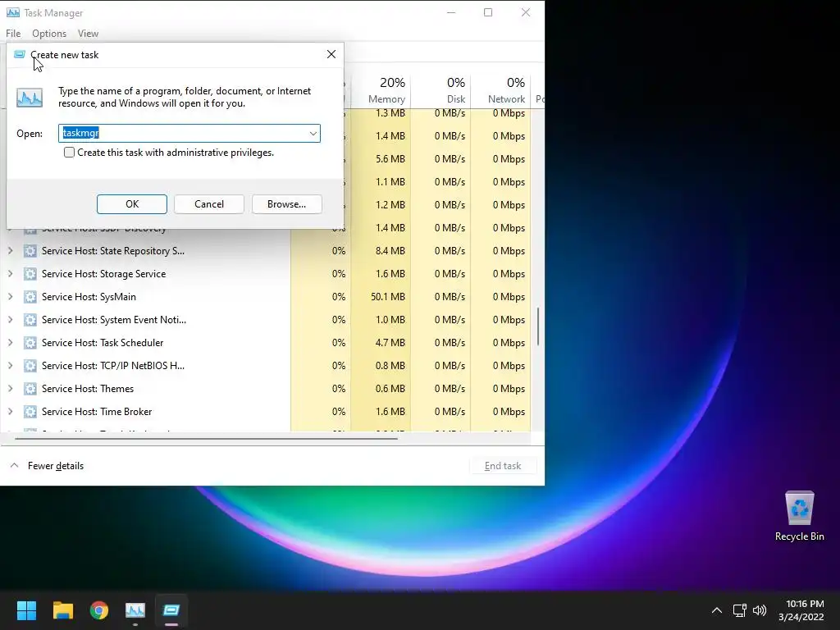Image resolution: width=840 pixels, height=630 pixels.
Task: Click the TCP/IP NetBIOS gear icon
Action: pyautogui.click(x=30, y=366)
